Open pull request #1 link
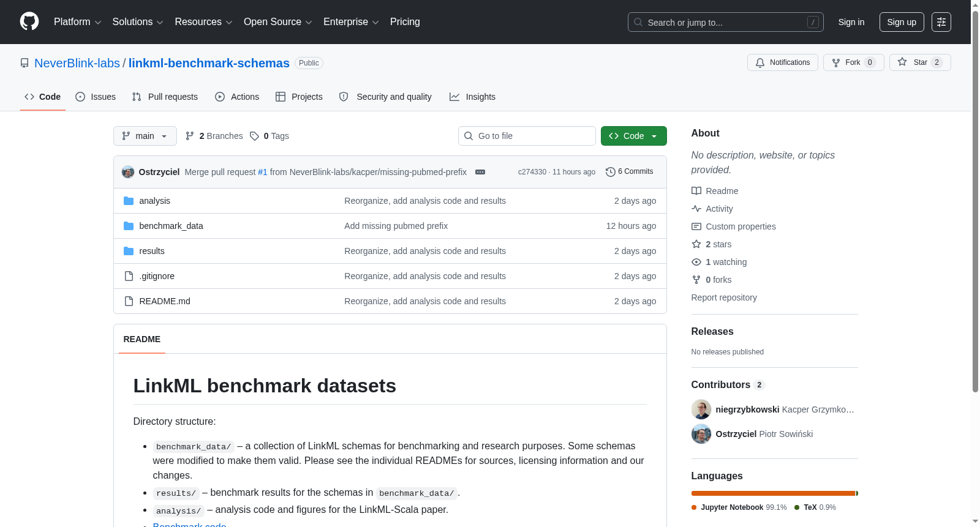Image resolution: width=980 pixels, height=527 pixels. [263, 172]
